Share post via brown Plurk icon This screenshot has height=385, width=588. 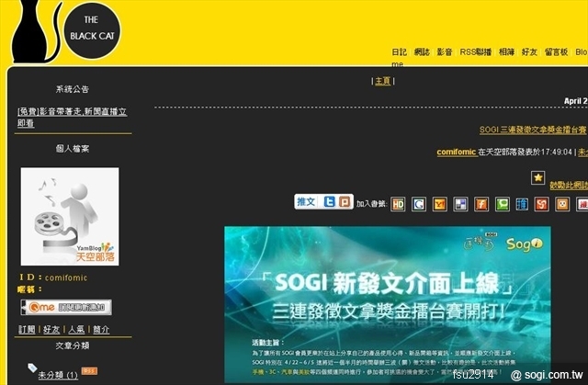point(345,202)
